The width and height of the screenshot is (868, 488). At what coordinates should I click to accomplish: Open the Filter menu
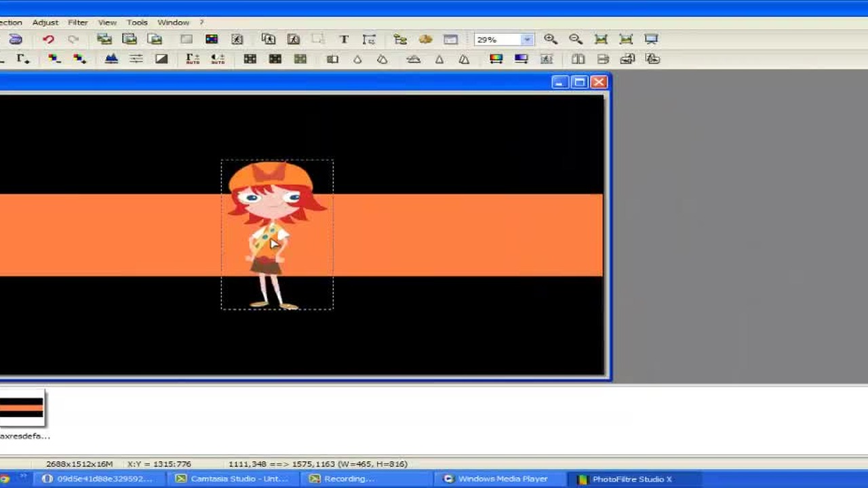pyautogui.click(x=77, y=22)
